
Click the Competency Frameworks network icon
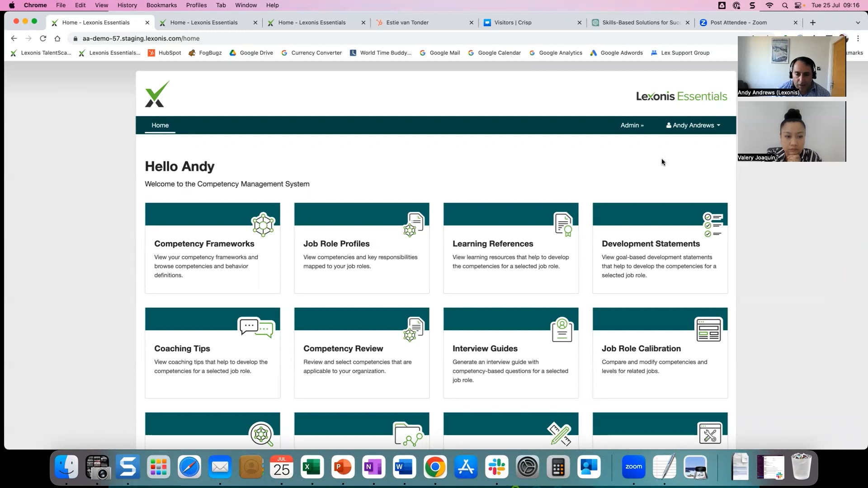(263, 225)
